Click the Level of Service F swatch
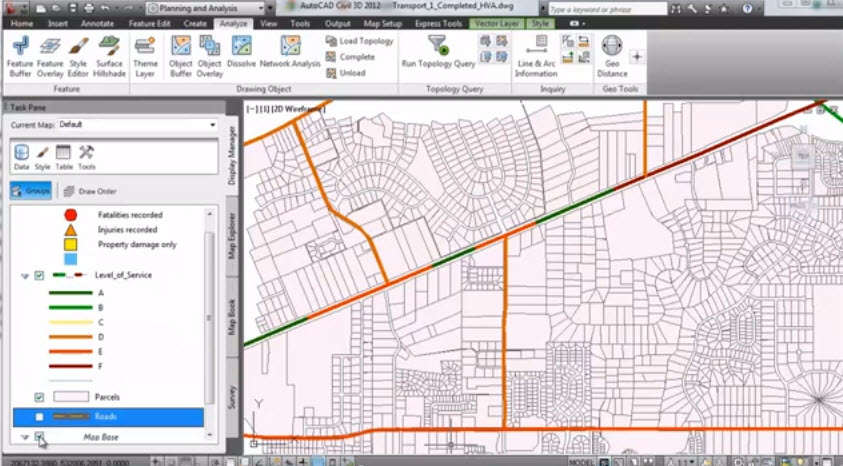Screen dimensions: 843x466 click(70, 367)
